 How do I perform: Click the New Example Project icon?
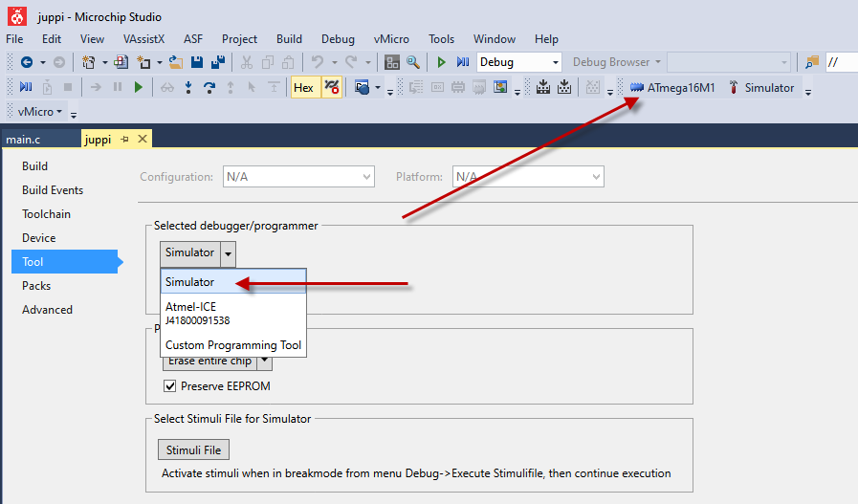121,62
